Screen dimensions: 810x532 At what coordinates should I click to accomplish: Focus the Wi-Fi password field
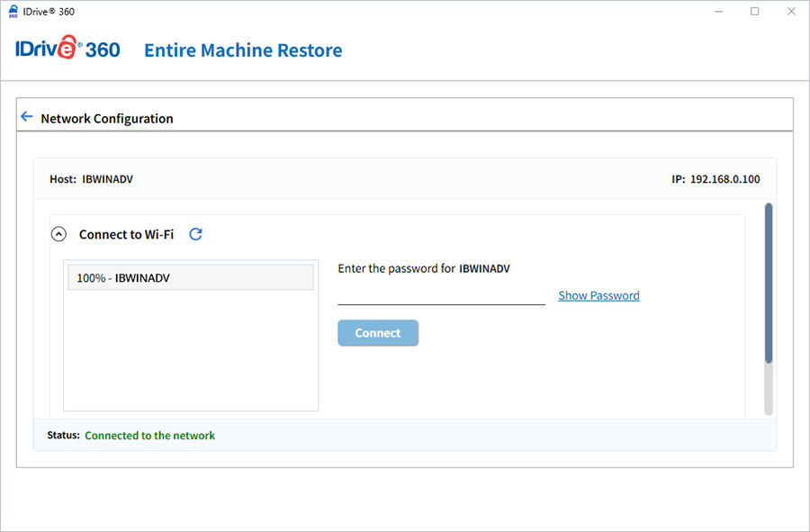(x=441, y=295)
